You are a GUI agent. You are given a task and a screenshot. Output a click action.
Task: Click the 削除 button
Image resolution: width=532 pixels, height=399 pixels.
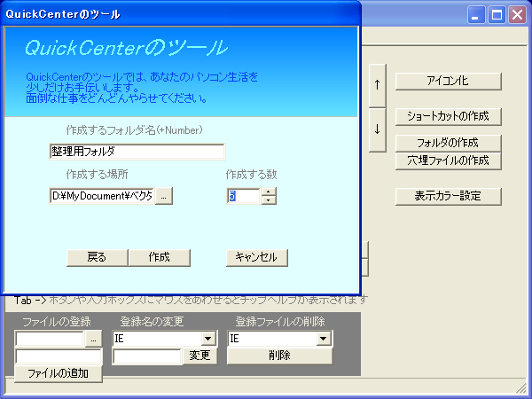coord(279,356)
